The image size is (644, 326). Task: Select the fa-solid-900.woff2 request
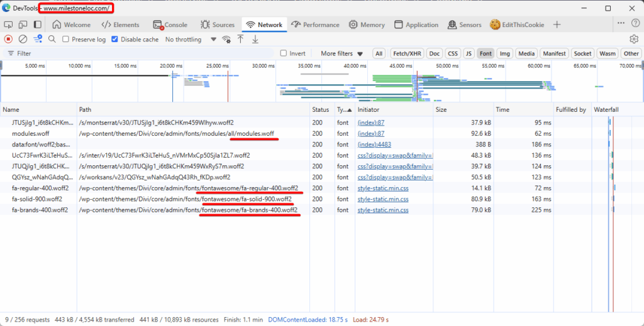point(321,199)
